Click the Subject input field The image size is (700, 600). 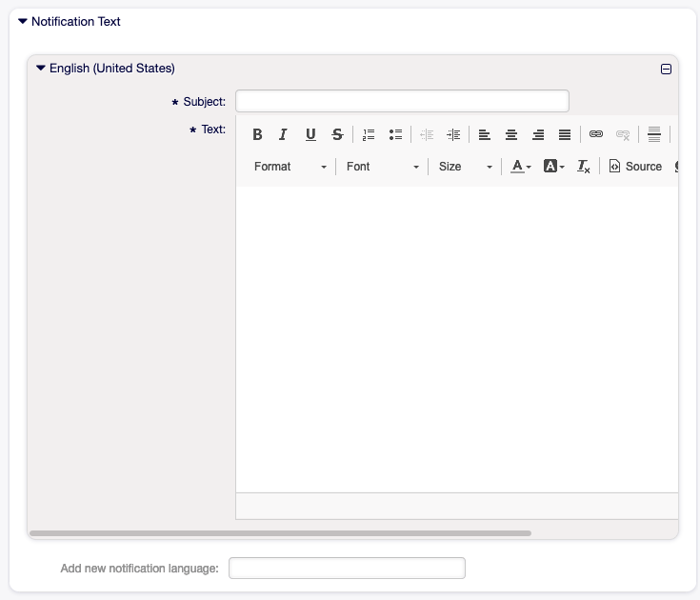[402, 101]
